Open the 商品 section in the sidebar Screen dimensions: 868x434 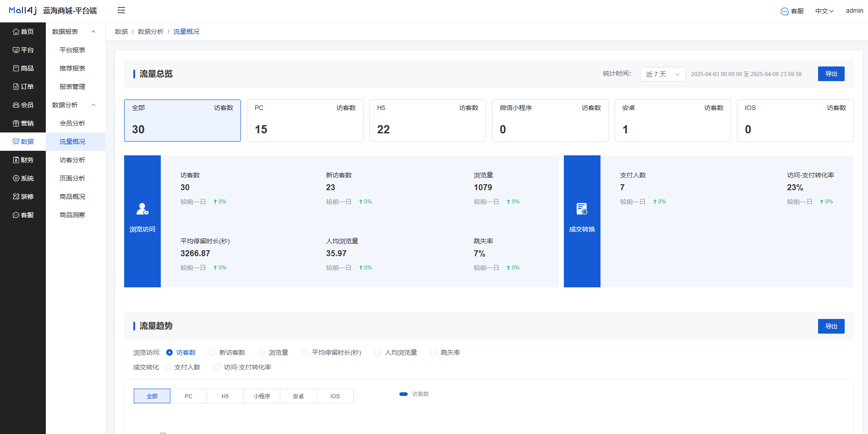[x=23, y=68]
